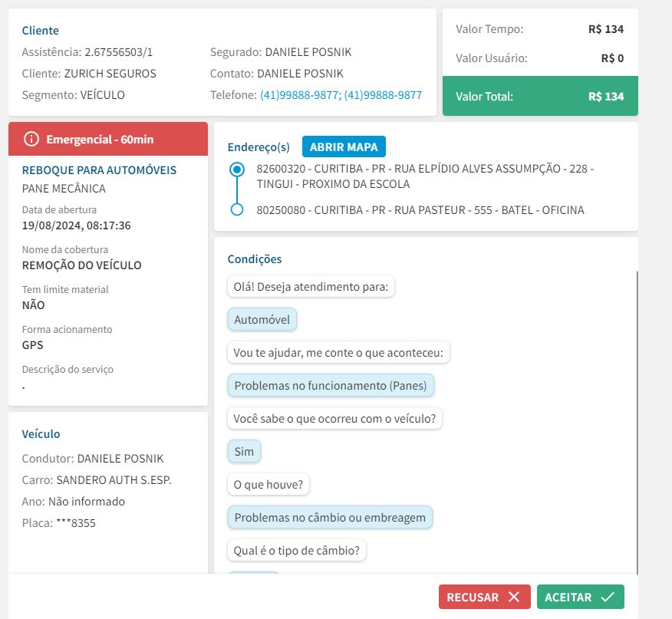Click the Forma acionamento value GPS

pos(32,345)
